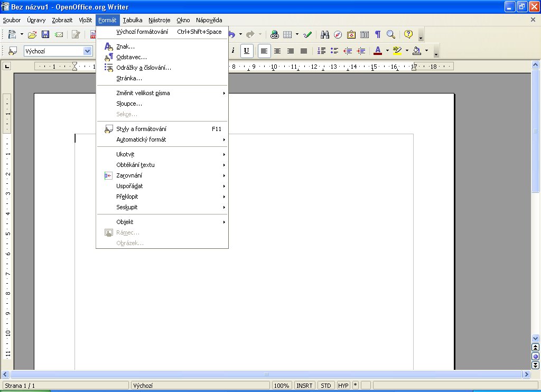Open the Nástroje menu

point(160,20)
